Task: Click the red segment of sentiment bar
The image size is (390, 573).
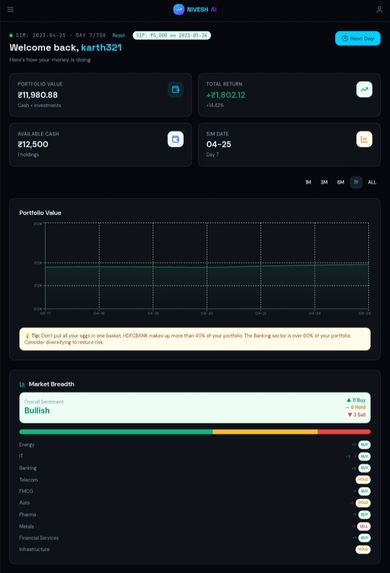Action: pos(344,432)
